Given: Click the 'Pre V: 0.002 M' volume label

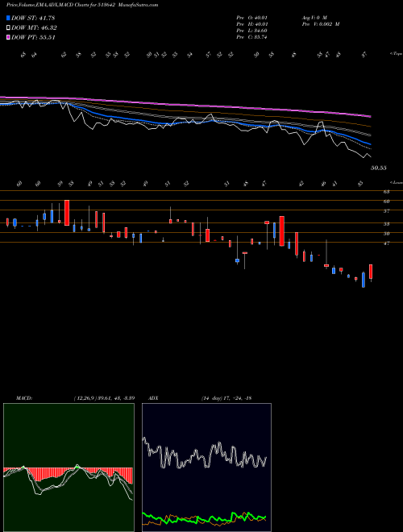Looking at the screenshot, I should click(321, 24).
